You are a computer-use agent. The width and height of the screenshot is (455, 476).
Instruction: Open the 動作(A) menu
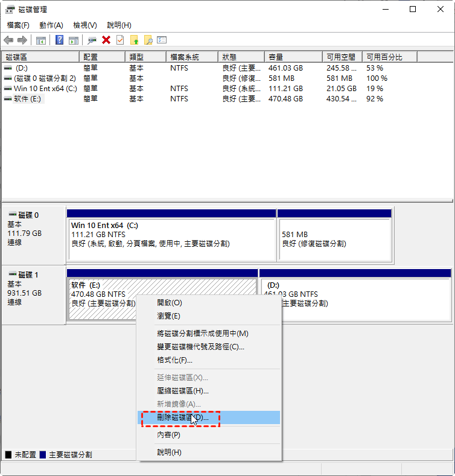51,25
